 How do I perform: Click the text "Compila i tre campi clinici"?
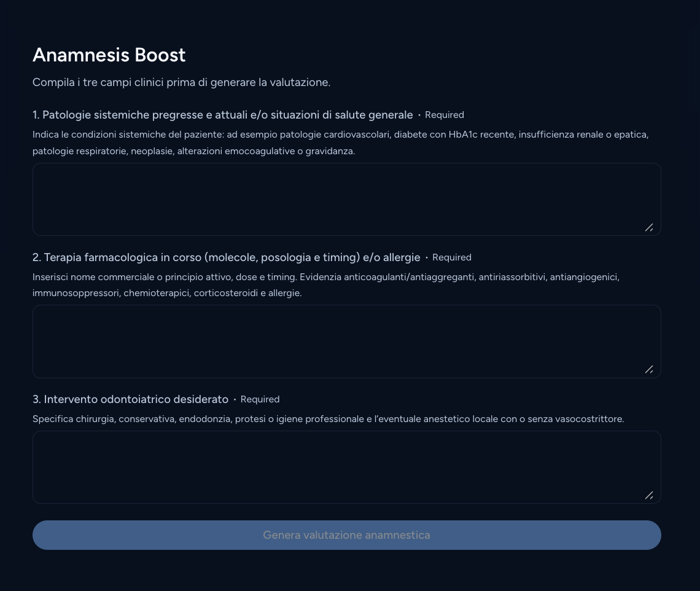tap(98, 83)
